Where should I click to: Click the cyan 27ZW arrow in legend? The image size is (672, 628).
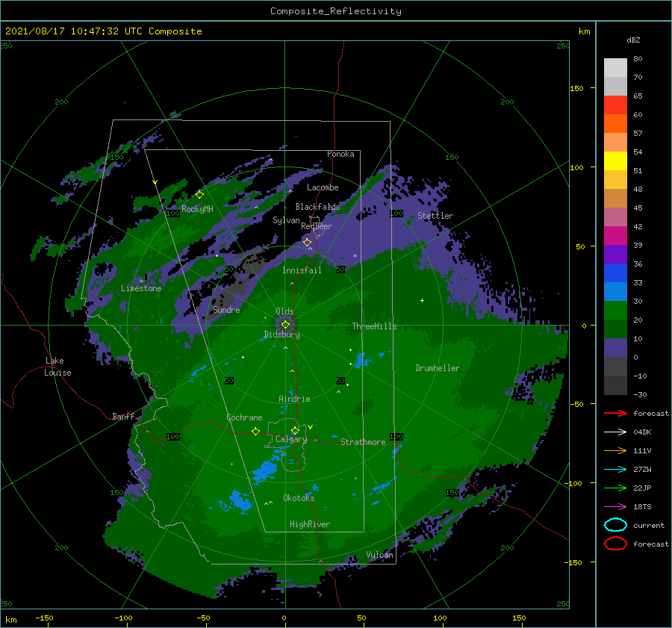tap(615, 470)
